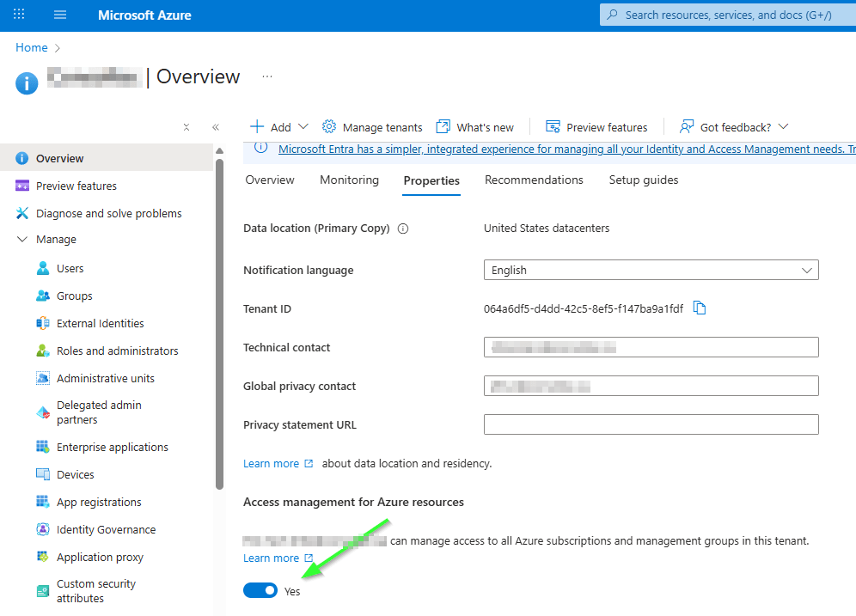Click Learn more under Access management
The width and height of the screenshot is (856, 616).
[x=278, y=558]
